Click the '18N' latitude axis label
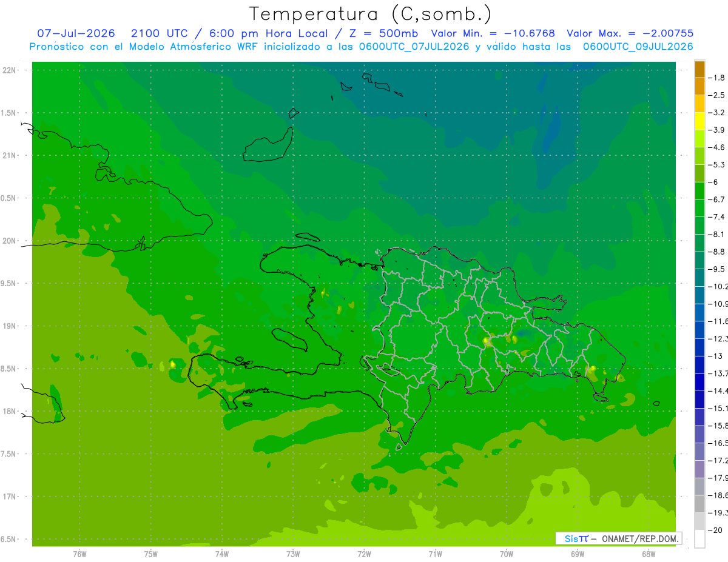The width and height of the screenshot is (728, 562). tap(9, 412)
